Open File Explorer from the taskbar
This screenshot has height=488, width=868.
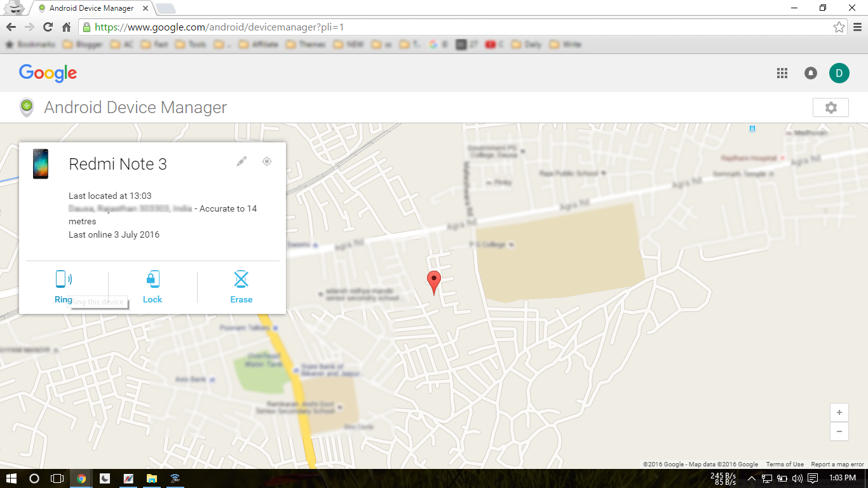[x=151, y=478]
